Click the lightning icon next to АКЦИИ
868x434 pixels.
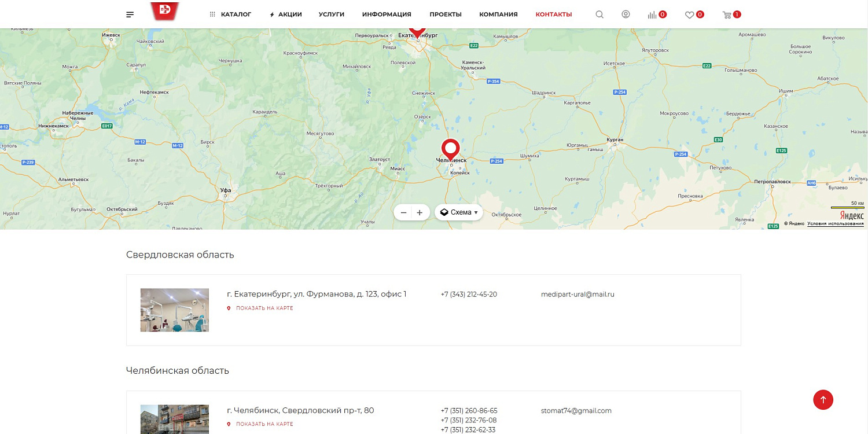pyautogui.click(x=271, y=14)
